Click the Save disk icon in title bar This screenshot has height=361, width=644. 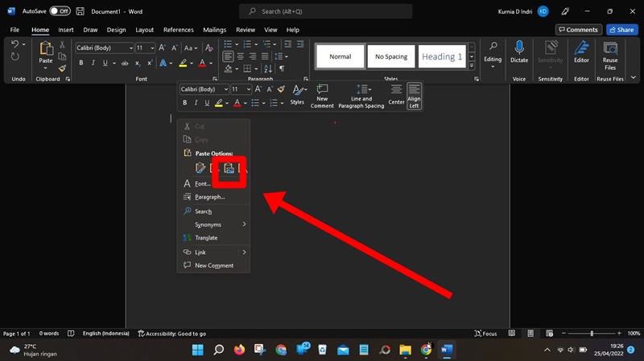pos(80,11)
